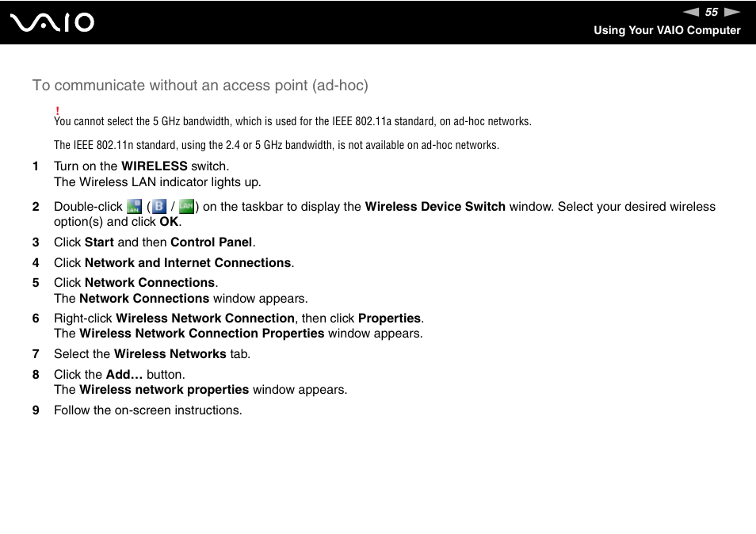Image resolution: width=756 pixels, height=534 pixels.
Task: Click the Wireless LAN taskbar icon in step 2
Action: click(x=134, y=206)
